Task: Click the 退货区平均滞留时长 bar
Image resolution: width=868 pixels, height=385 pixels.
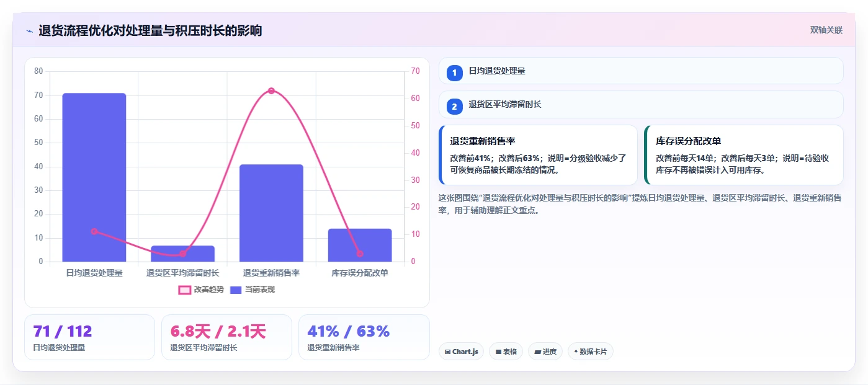Action: [x=182, y=254]
